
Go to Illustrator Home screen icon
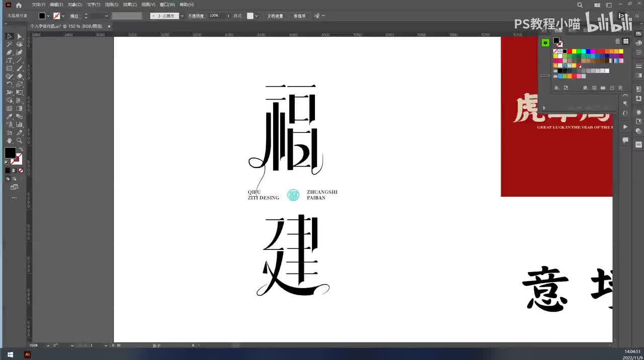pyautogui.click(x=19, y=5)
